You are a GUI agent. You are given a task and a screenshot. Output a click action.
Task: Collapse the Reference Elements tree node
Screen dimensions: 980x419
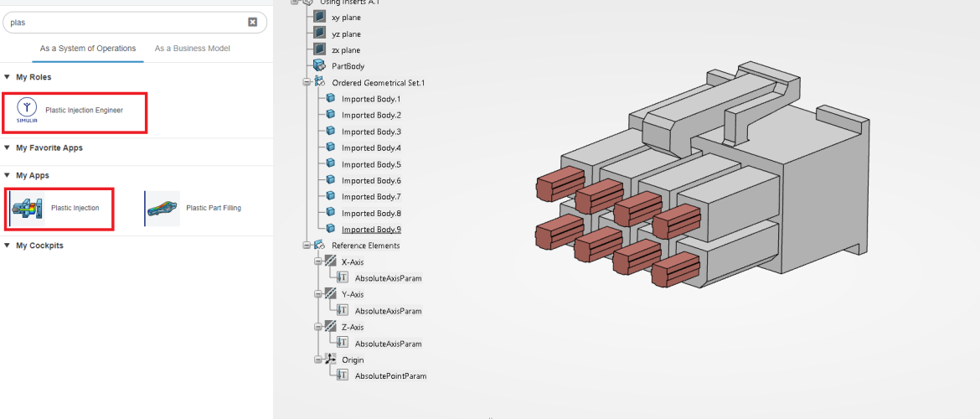pyautogui.click(x=307, y=246)
